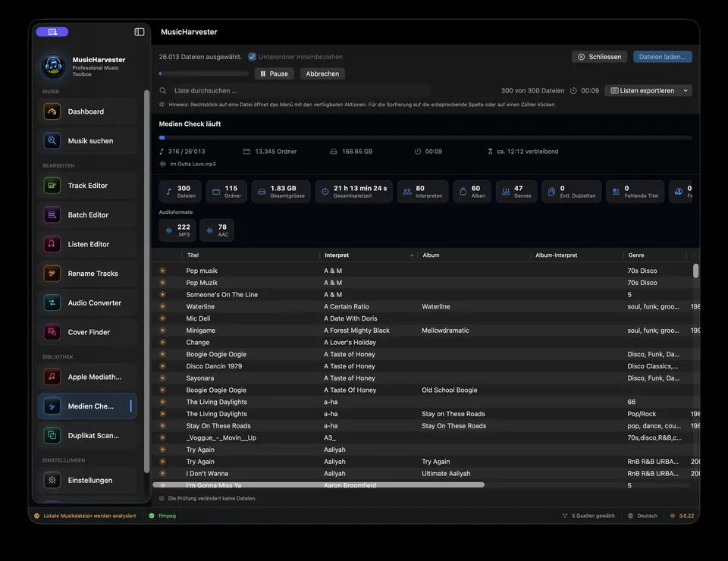
Task: Click album Old School Boogie cell
Action: pyautogui.click(x=450, y=390)
